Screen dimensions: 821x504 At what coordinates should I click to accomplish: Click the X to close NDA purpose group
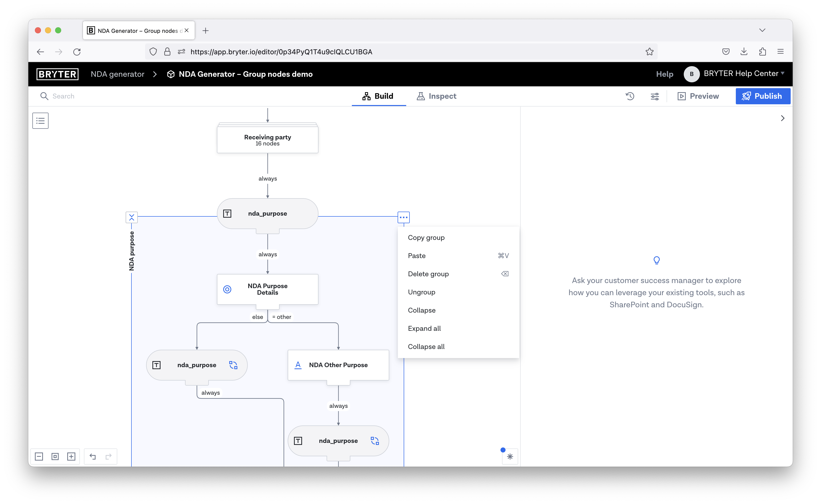(x=132, y=217)
